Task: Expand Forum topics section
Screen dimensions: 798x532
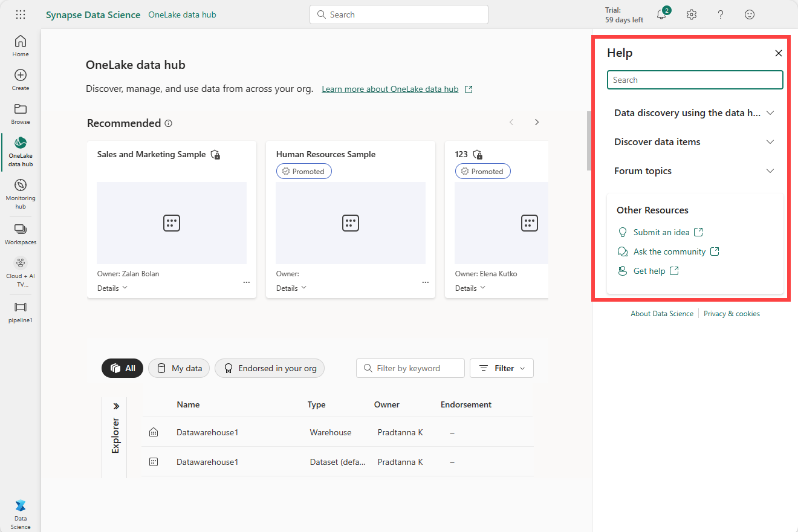Action: (x=695, y=171)
